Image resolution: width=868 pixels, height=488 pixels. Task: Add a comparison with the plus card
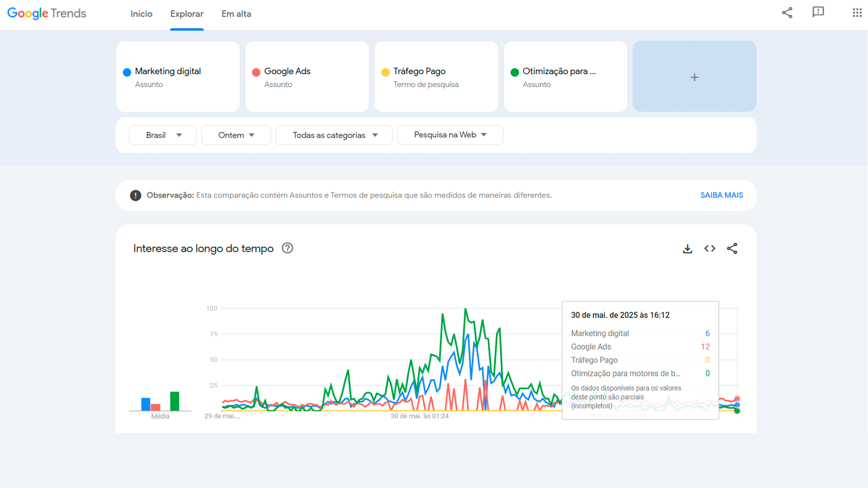[x=694, y=76]
